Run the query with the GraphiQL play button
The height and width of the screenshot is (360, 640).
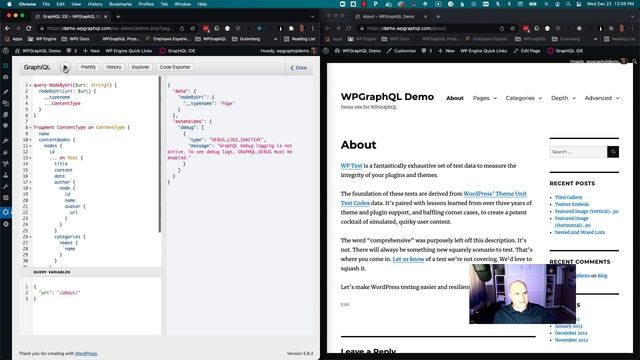(65, 68)
